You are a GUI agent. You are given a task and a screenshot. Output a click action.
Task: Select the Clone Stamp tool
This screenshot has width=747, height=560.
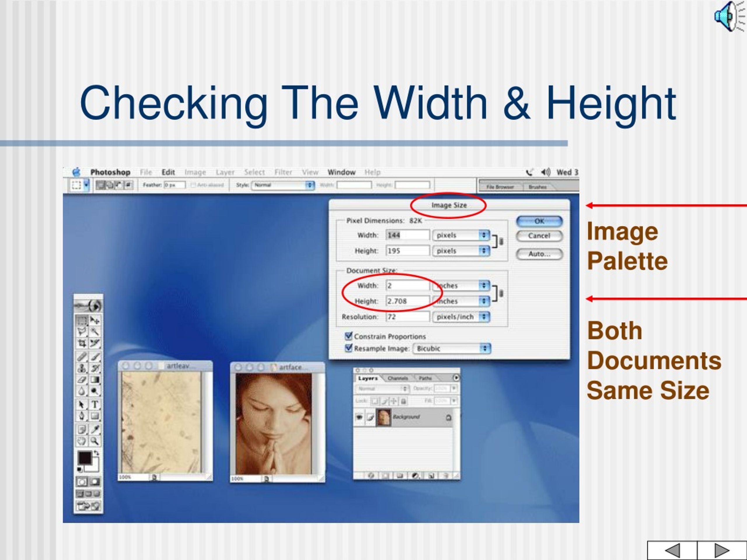pyautogui.click(x=82, y=369)
